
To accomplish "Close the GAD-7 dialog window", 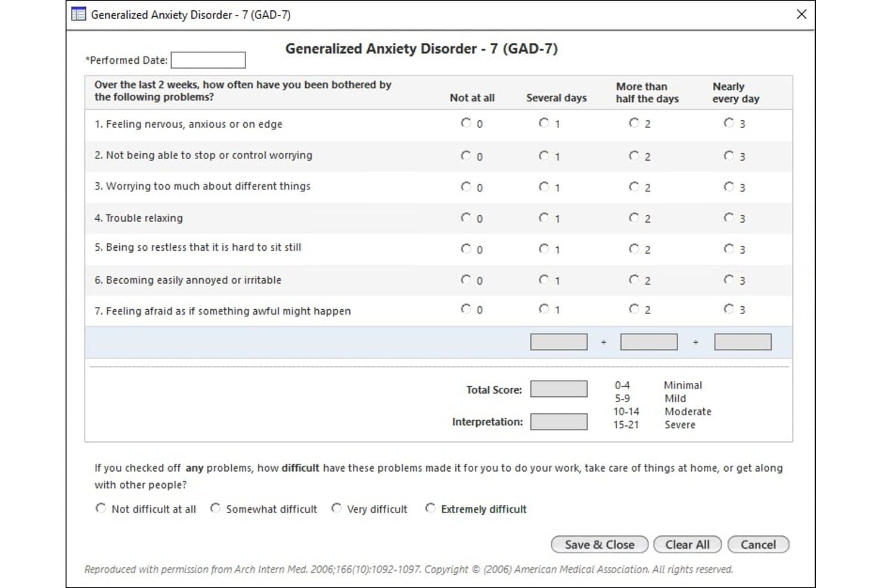I will [802, 14].
